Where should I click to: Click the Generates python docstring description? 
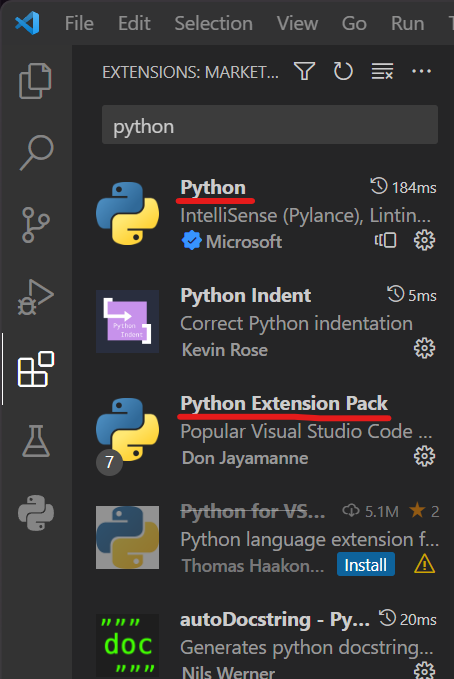tap(307, 647)
